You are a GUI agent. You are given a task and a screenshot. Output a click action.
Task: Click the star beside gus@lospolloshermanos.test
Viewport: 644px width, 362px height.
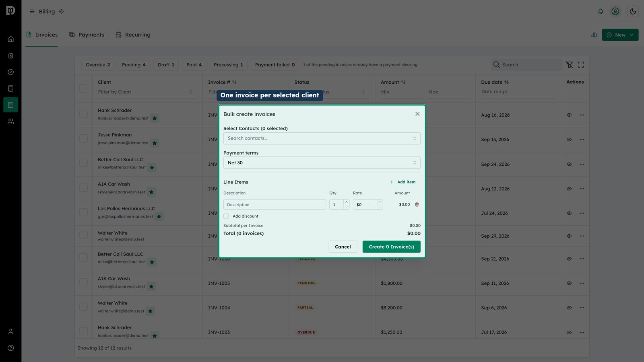coord(159,217)
